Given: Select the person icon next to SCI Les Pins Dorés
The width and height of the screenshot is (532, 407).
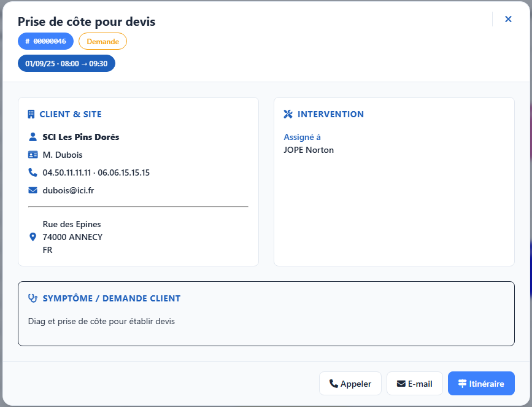Looking at the screenshot, I should (x=33, y=136).
